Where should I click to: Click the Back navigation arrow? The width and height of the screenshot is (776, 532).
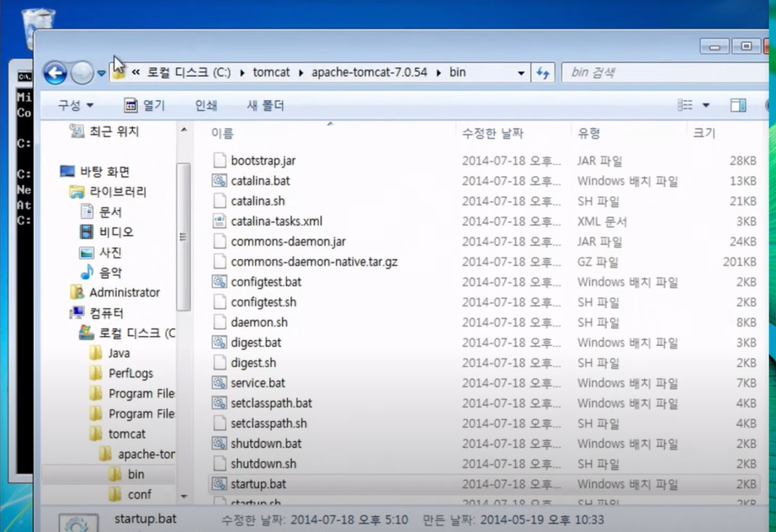tap(55, 73)
